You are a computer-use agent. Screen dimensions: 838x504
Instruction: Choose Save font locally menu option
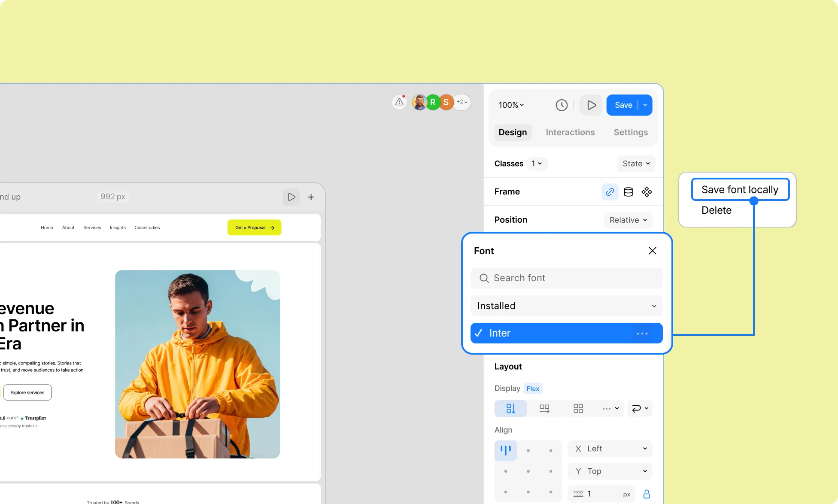point(740,190)
